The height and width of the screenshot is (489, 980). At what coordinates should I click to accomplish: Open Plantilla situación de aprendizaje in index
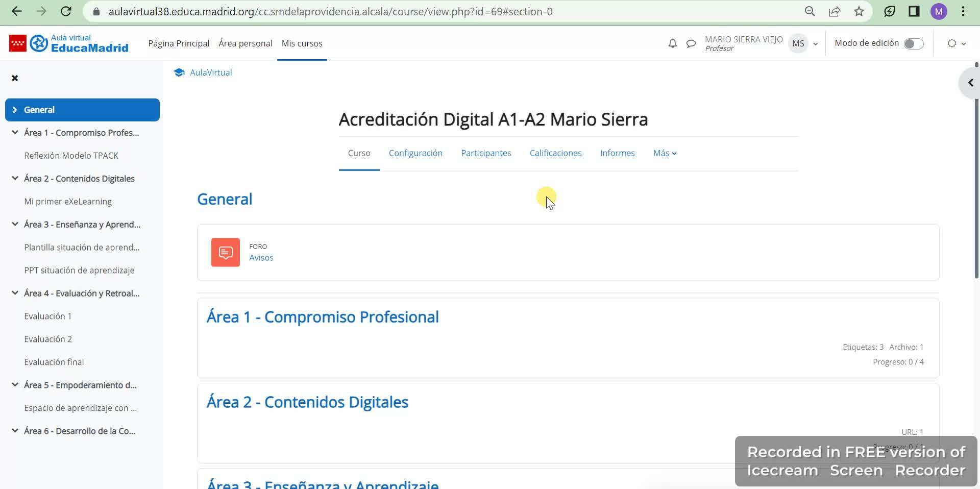[82, 247]
